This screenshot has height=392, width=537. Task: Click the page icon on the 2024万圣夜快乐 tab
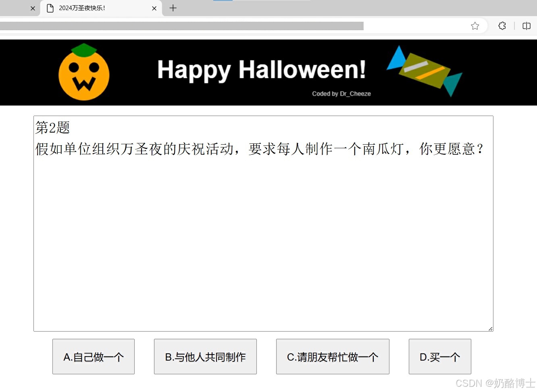click(50, 8)
